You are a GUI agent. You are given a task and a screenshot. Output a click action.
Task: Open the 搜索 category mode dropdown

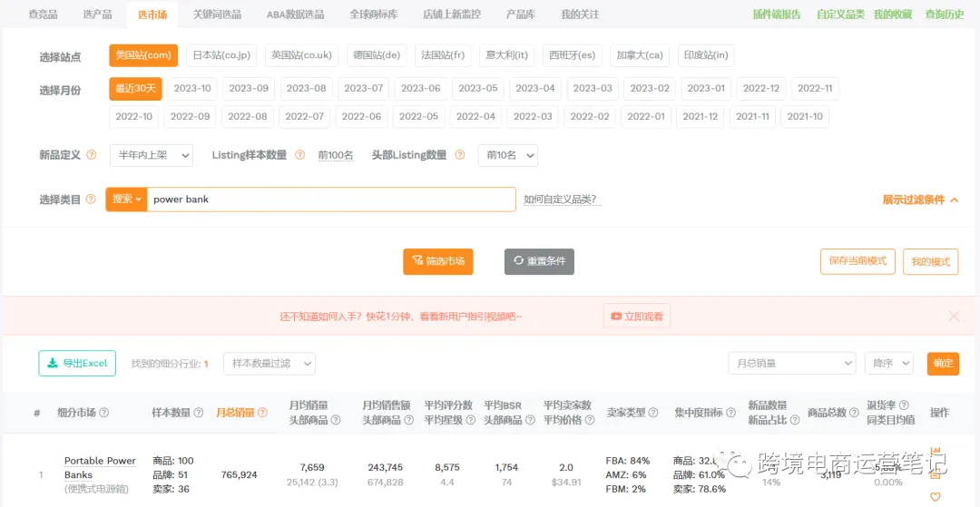click(x=126, y=200)
